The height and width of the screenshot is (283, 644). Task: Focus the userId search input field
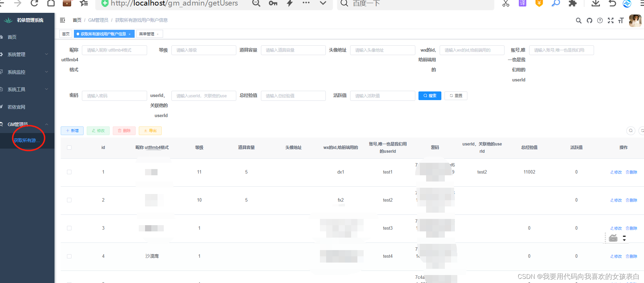(x=204, y=96)
